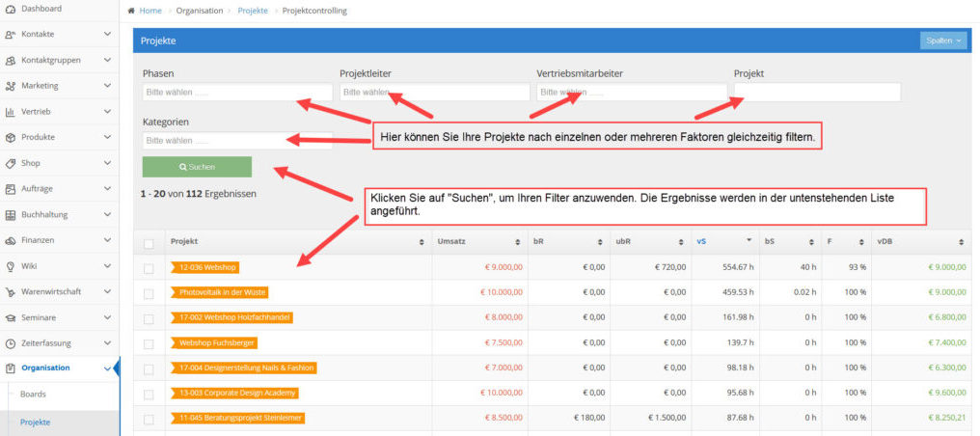Click the Shop tag icon
Image resolution: width=980 pixels, height=436 pixels.
[x=10, y=163]
